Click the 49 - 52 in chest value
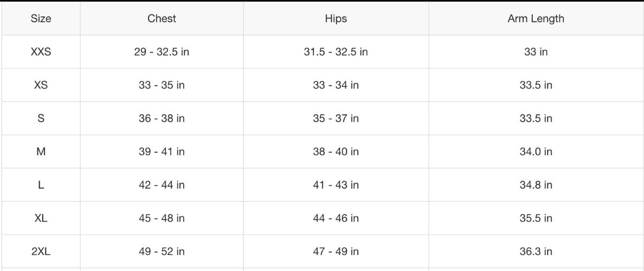The width and height of the screenshot is (644, 271). click(x=162, y=251)
